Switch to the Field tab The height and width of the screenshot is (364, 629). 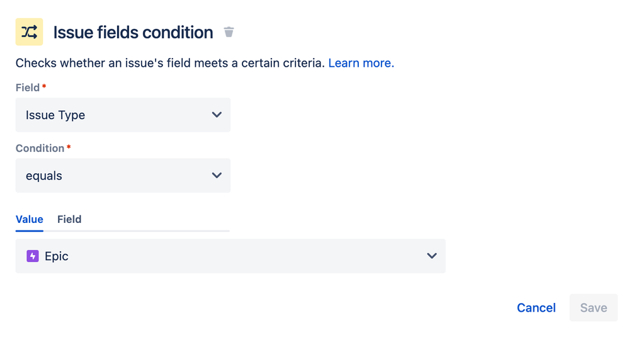[x=69, y=219]
